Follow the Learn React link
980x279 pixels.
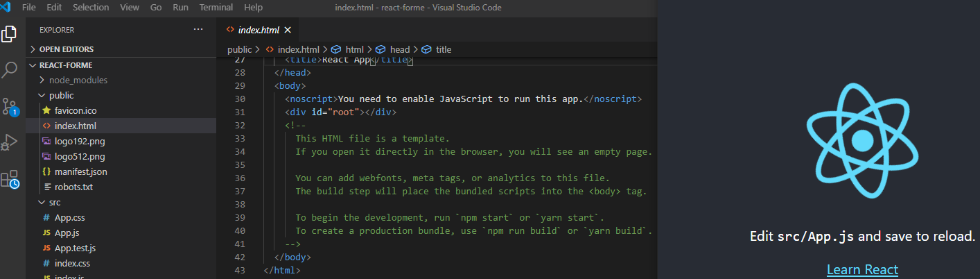tap(862, 269)
